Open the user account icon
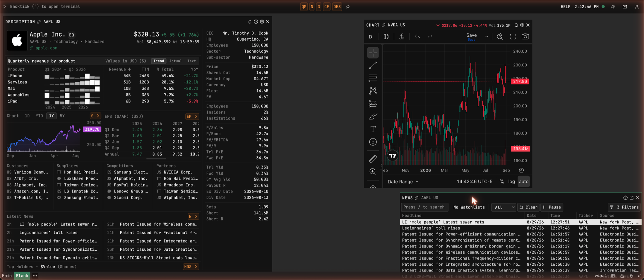Screen dimensions: 644x280 637,6
